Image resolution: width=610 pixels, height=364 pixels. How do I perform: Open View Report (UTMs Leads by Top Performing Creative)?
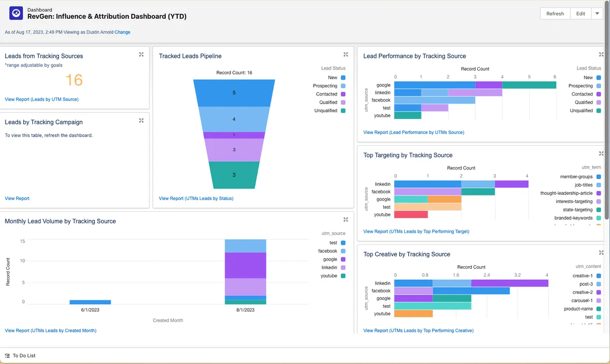(x=418, y=330)
